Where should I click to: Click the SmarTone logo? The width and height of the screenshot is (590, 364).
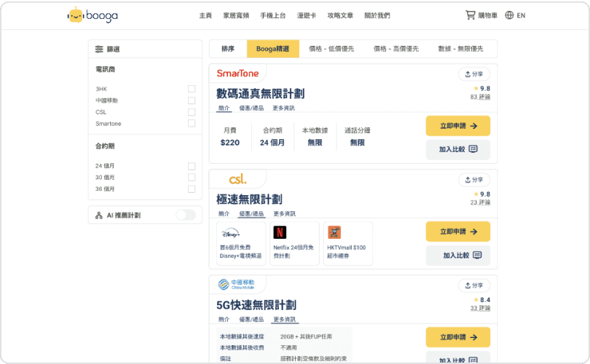[x=237, y=74]
